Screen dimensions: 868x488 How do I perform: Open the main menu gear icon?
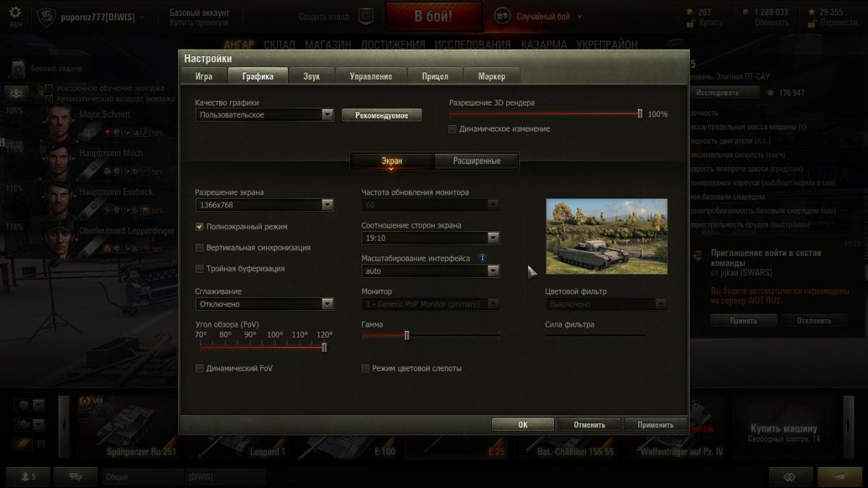pos(15,12)
